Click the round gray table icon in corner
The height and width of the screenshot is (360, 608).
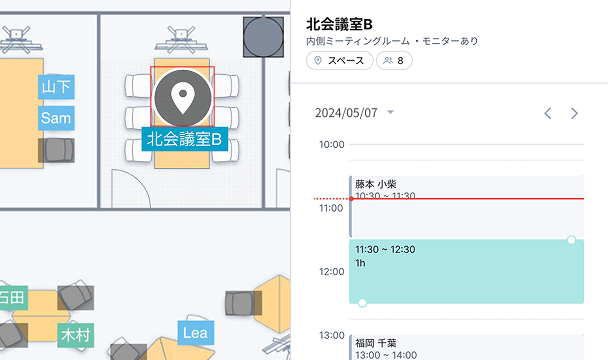click(x=263, y=37)
